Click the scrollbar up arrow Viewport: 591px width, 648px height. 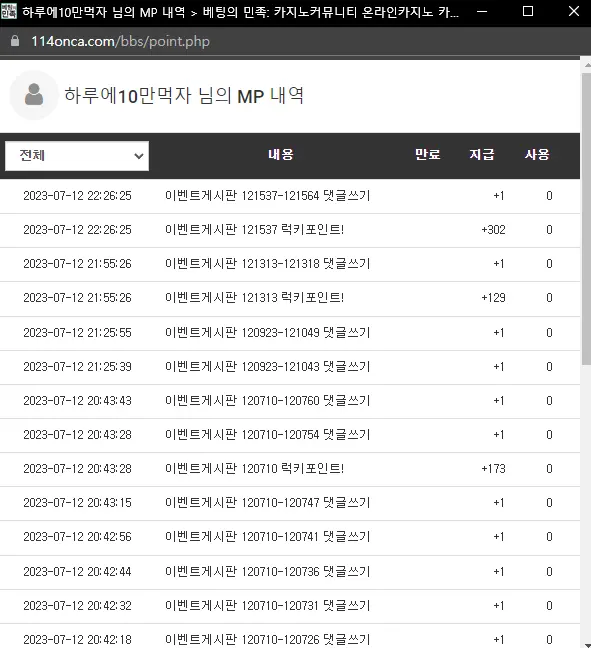tap(587, 65)
